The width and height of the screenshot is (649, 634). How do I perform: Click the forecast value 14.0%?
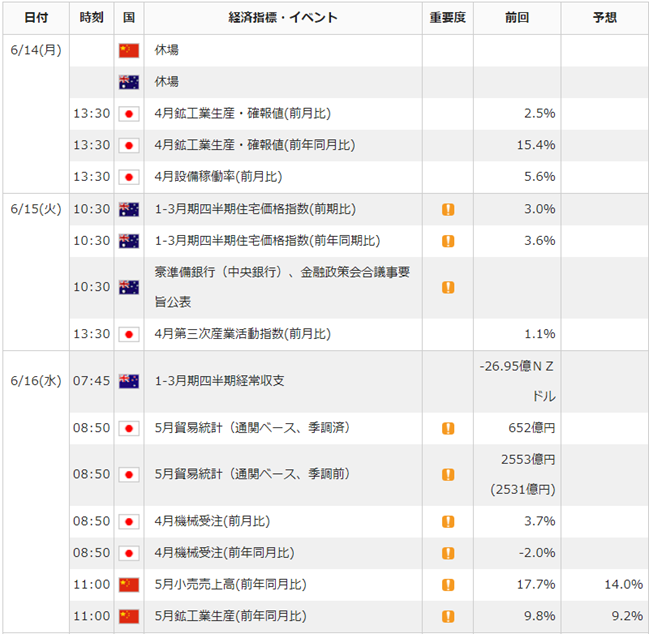tap(624, 585)
